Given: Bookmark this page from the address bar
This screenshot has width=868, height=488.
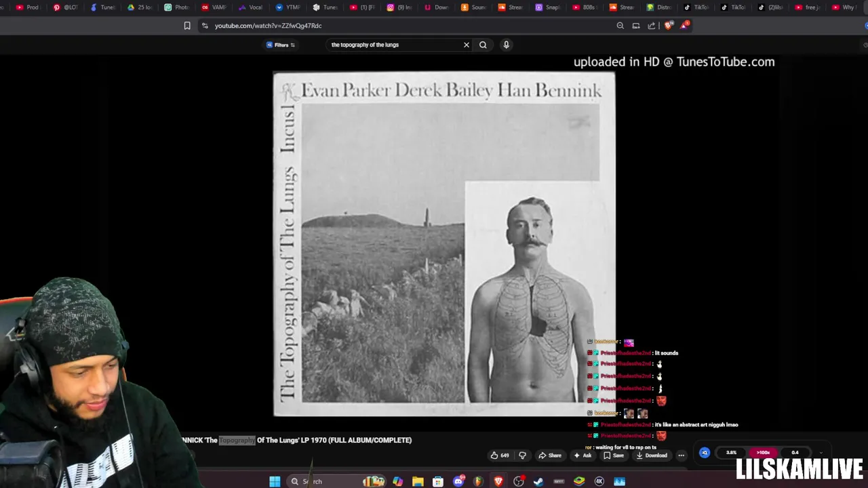Looking at the screenshot, I should 187,26.
